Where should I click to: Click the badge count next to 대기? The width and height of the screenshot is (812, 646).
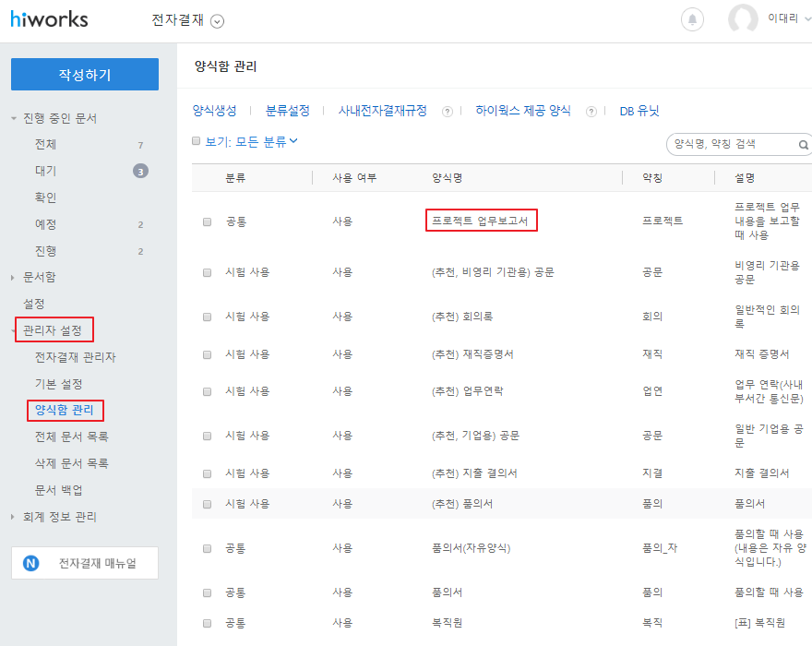click(x=140, y=171)
